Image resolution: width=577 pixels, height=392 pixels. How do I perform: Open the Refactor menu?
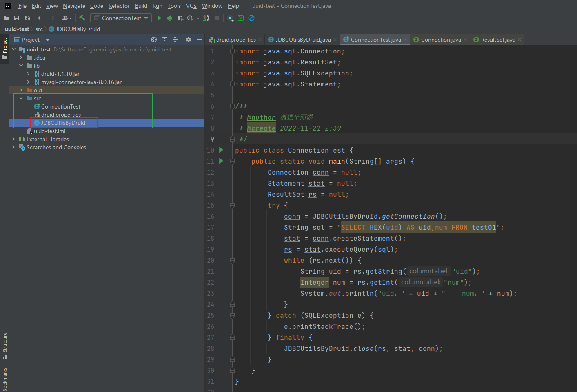click(119, 6)
